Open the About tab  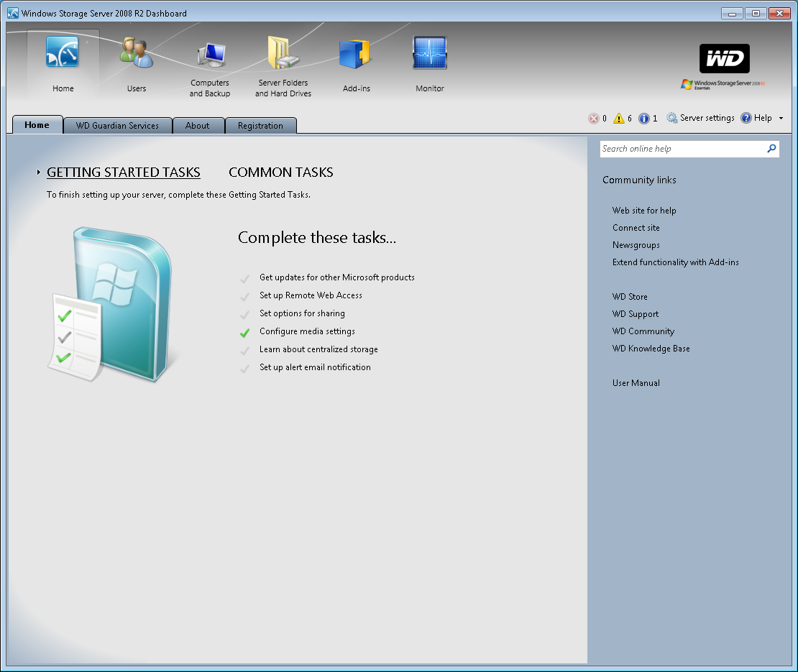198,126
